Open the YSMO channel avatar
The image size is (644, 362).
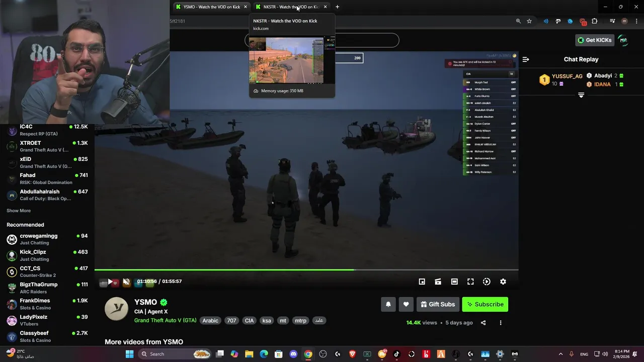[x=116, y=309]
